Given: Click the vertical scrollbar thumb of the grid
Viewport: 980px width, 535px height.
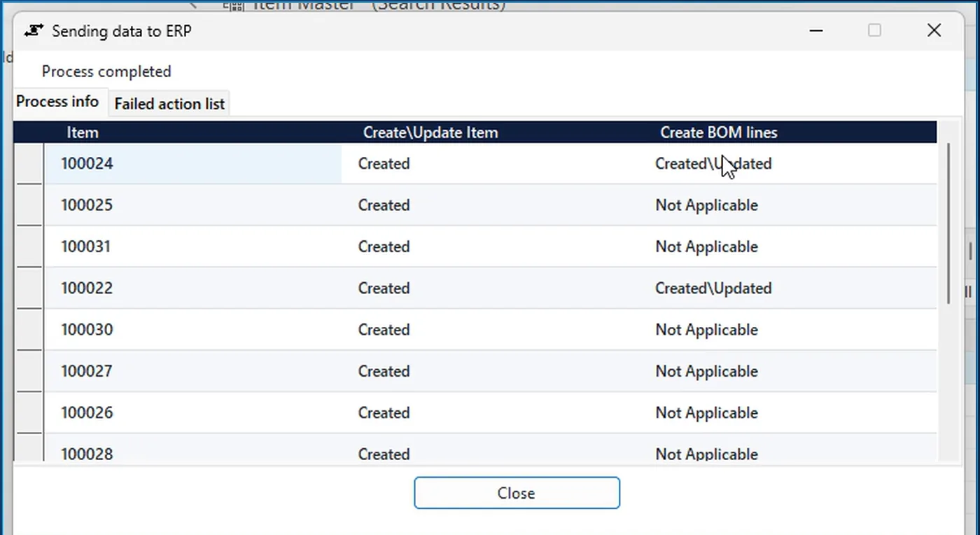Looking at the screenshot, I should pos(949,224).
